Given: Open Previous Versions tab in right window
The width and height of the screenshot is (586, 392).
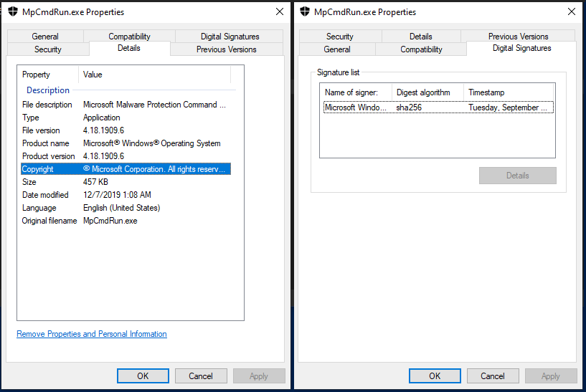Looking at the screenshot, I should [518, 37].
